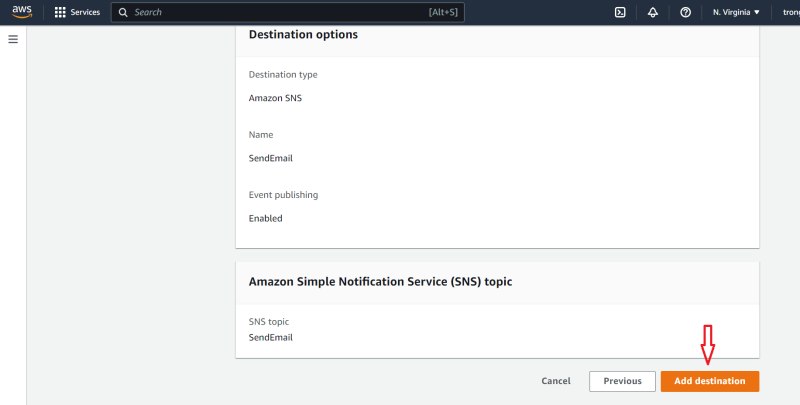
Task: Focus the top Search field
Action: pos(288,12)
